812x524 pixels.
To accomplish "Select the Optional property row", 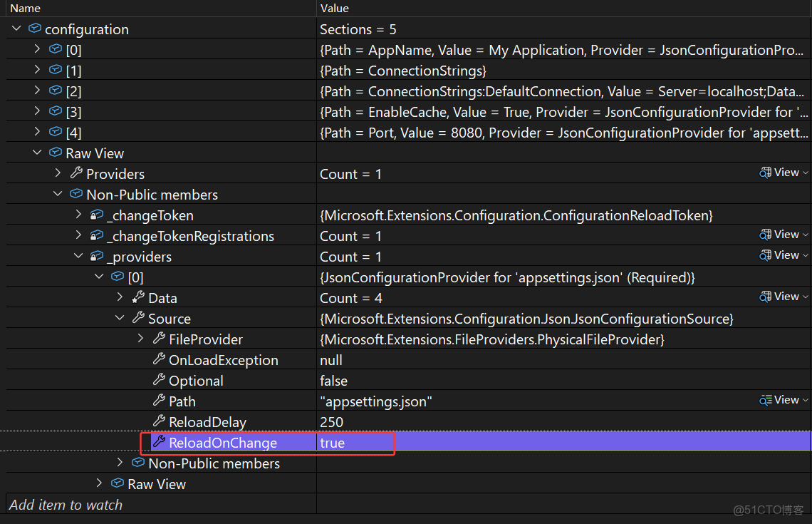I will pyautogui.click(x=196, y=381).
